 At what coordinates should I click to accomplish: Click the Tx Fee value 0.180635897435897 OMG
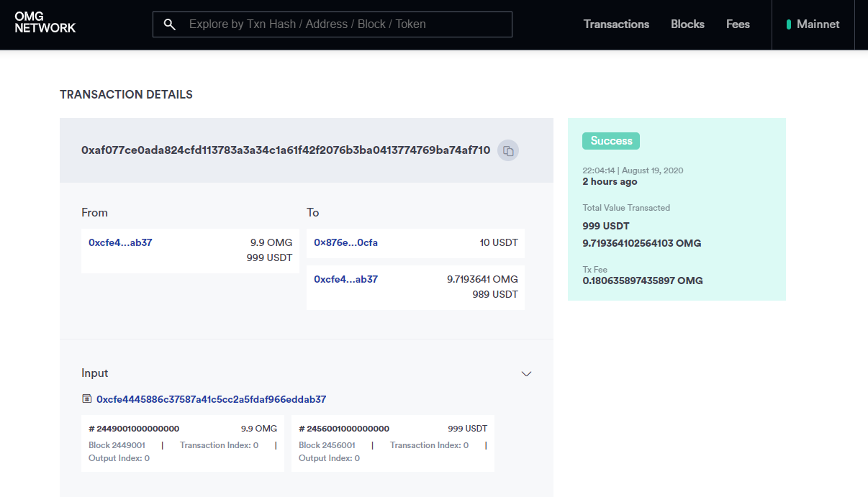pos(643,281)
